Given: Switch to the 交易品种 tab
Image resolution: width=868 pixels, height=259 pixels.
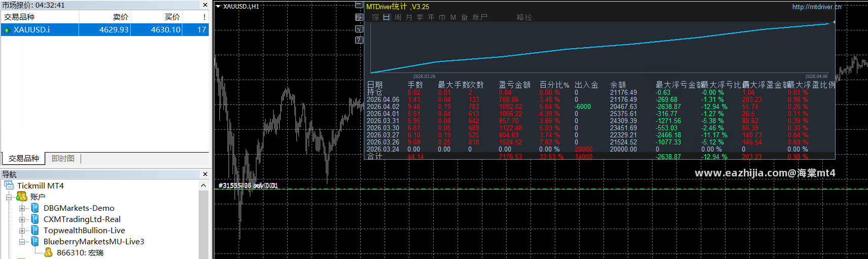Looking at the screenshot, I should tap(23, 159).
